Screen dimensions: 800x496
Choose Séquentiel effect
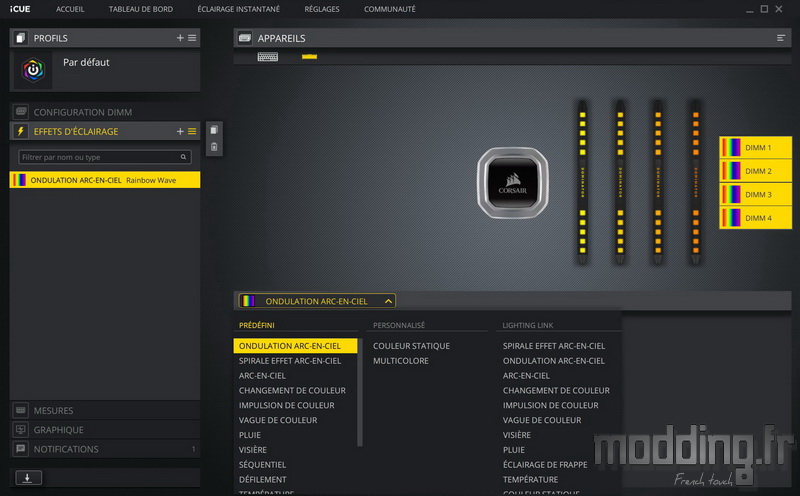[x=263, y=464]
